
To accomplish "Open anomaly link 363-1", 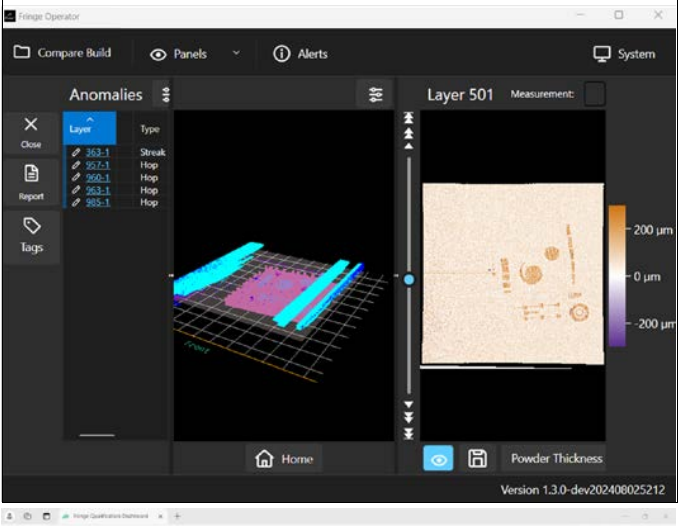I will click(x=98, y=152).
